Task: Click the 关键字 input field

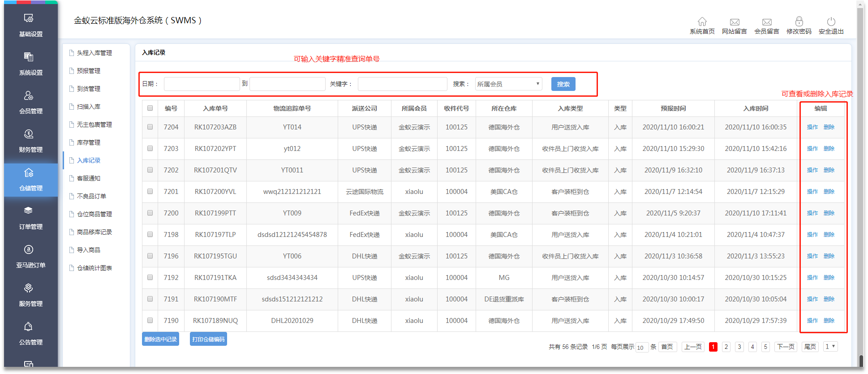Action: [402, 84]
